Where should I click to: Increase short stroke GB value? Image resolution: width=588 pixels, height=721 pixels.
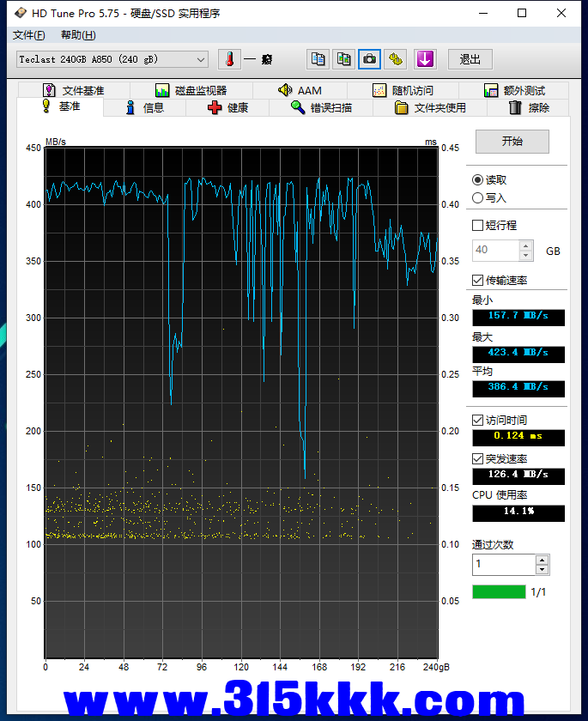(x=526, y=245)
